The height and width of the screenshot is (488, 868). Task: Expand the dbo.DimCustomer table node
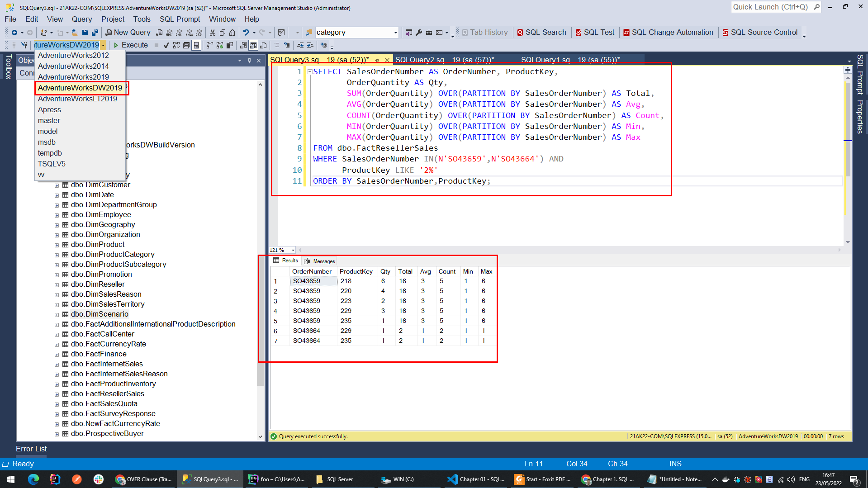click(x=57, y=185)
